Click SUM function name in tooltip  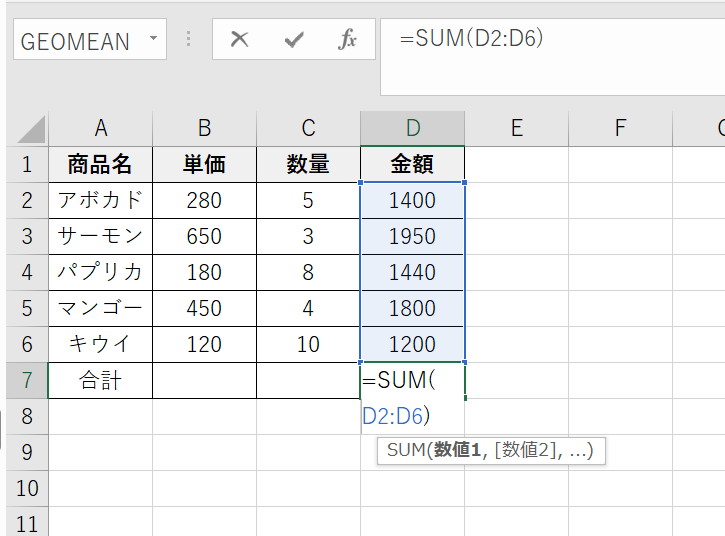click(x=405, y=451)
